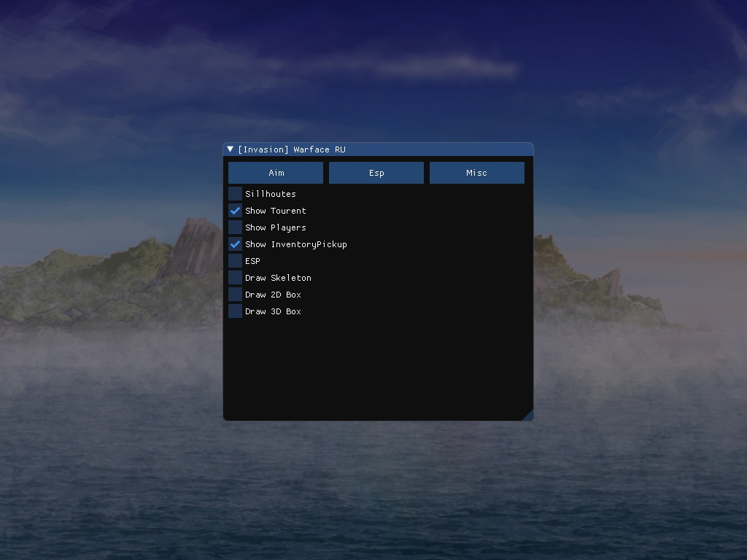Click the window's corner resize grip
The width and height of the screenshot is (747, 560).
(528, 415)
